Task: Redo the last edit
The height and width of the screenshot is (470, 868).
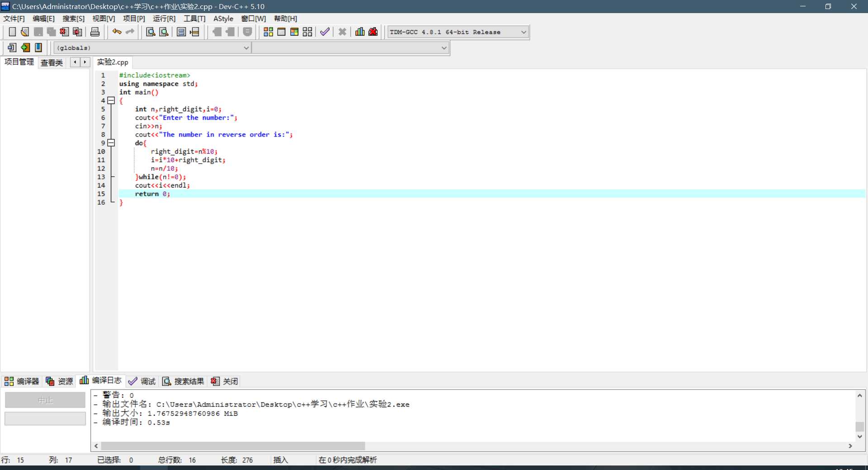Action: pyautogui.click(x=130, y=32)
